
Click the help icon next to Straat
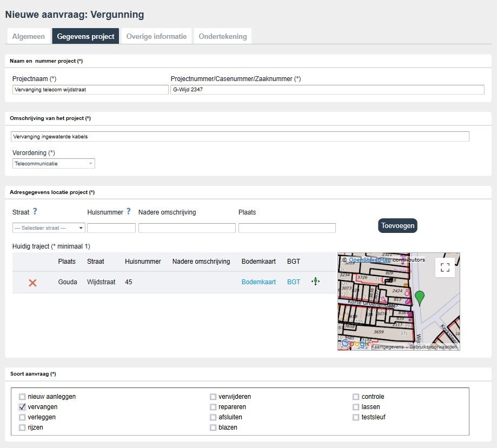point(35,212)
